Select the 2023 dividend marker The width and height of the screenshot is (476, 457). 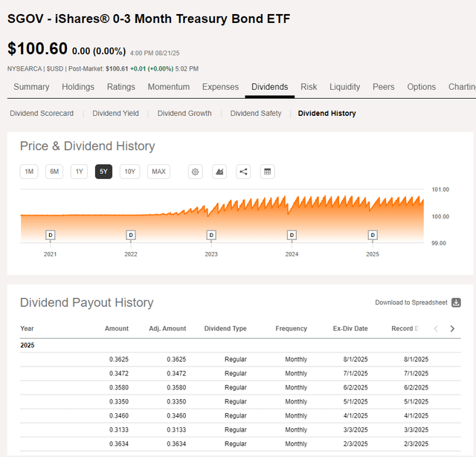click(211, 235)
